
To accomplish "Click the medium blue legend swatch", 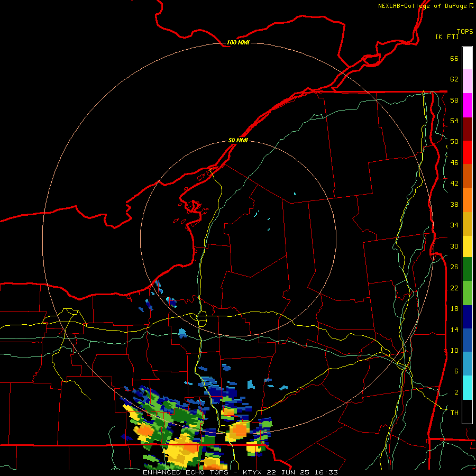I will [x=467, y=341].
